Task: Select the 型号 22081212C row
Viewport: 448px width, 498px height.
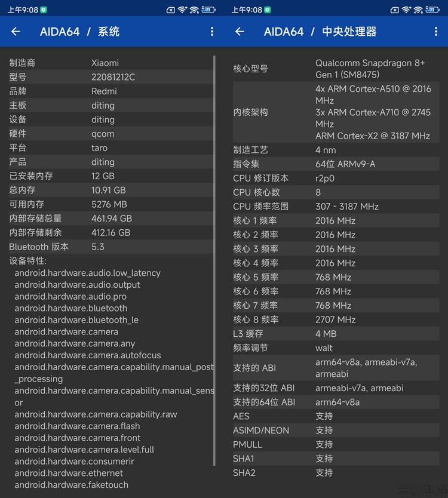Action: [x=111, y=77]
